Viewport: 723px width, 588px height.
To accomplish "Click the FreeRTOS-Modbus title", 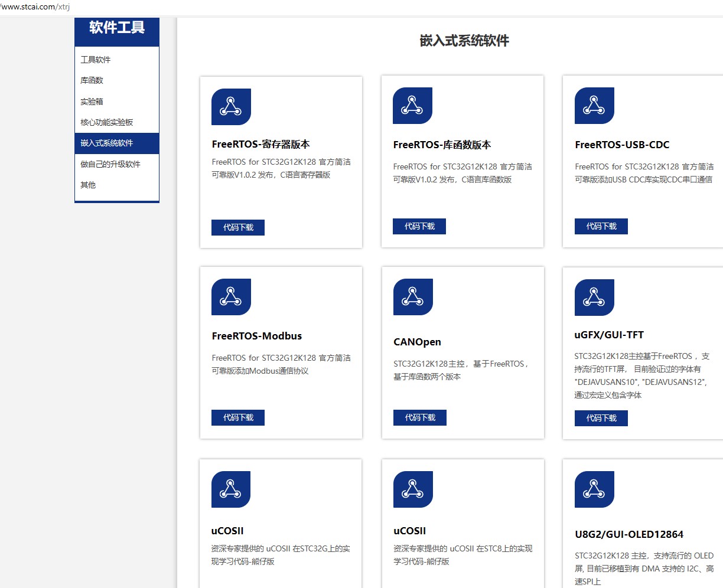I will (257, 336).
